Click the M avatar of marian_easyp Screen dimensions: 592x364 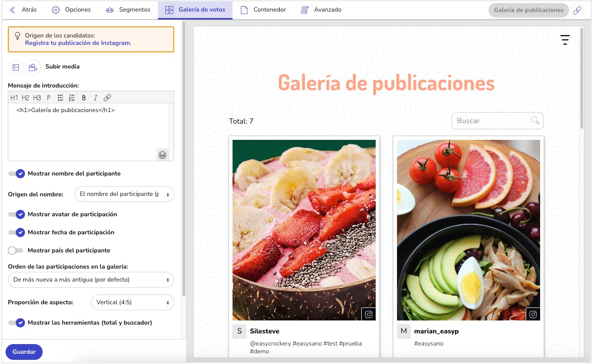[404, 331]
